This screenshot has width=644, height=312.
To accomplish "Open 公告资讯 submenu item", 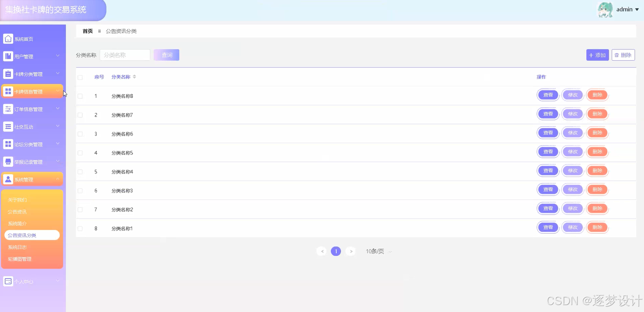I will click(18, 212).
